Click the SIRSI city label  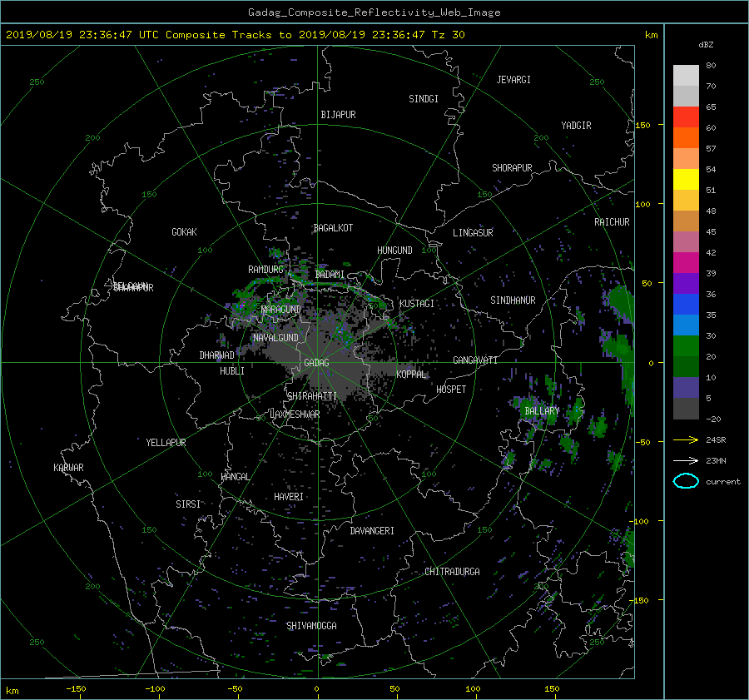coord(188,504)
